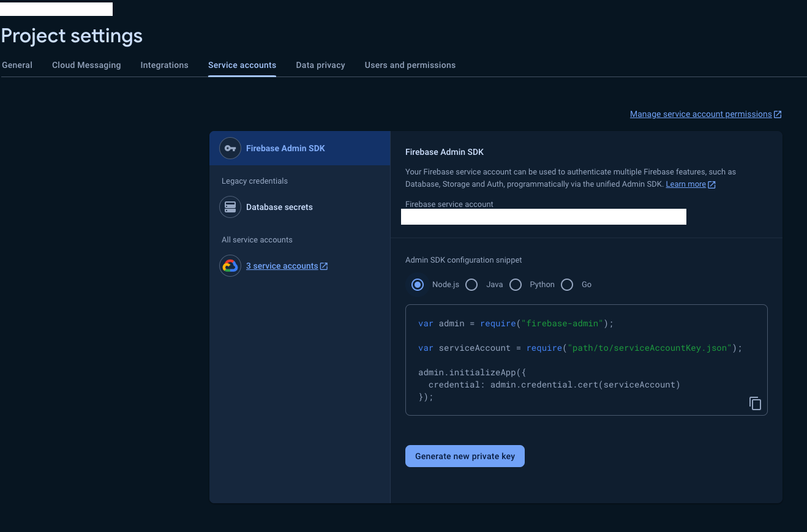The height and width of the screenshot is (532, 807).
Task: Choose Go for the configuration snippet
Action: (x=567, y=284)
